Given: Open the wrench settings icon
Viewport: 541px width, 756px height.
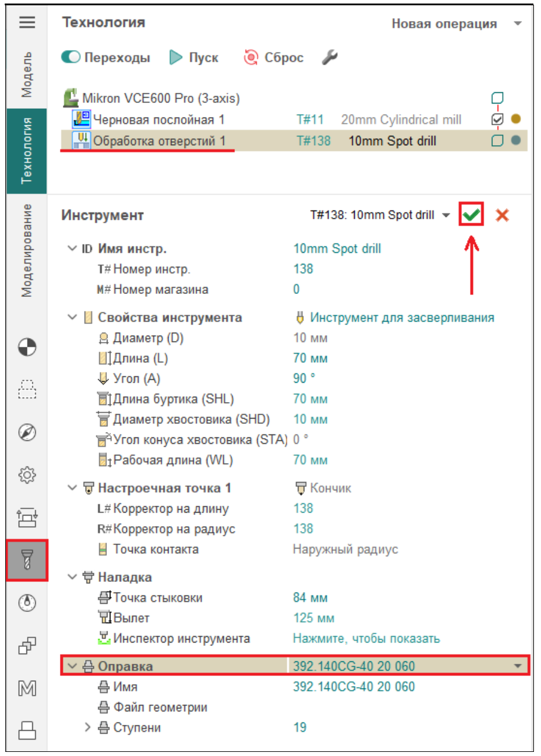Looking at the screenshot, I should [x=330, y=58].
